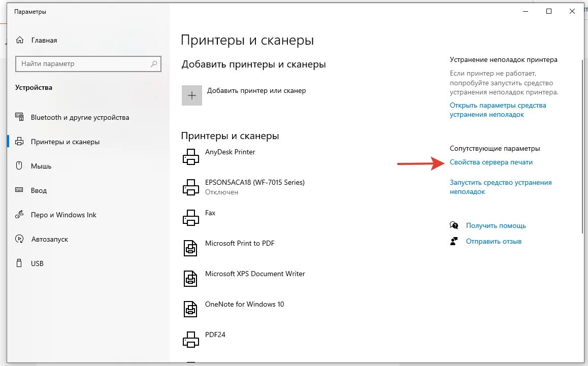Close the Параметры window
The height and width of the screenshot is (366, 588).
click(572, 11)
